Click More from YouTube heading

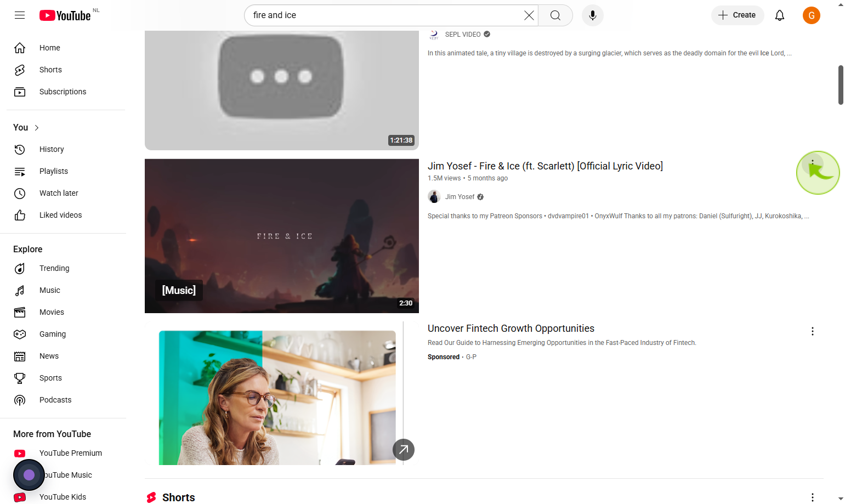coord(52,434)
